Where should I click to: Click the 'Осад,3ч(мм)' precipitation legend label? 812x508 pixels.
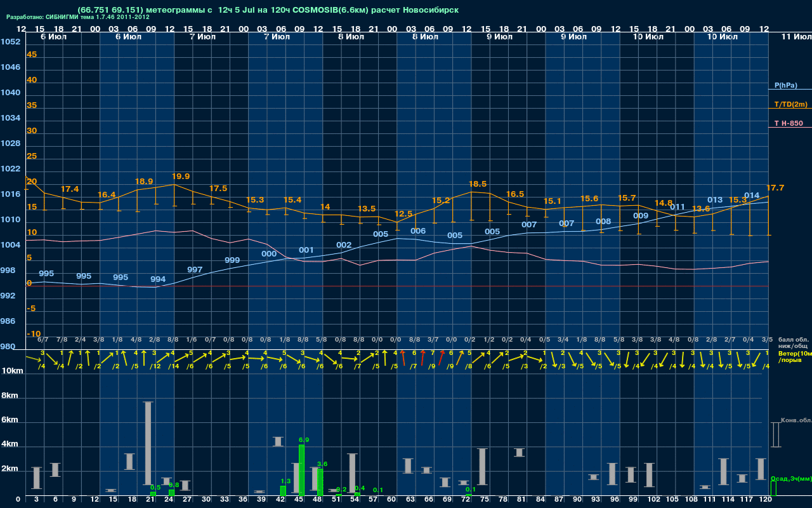[x=790, y=478]
